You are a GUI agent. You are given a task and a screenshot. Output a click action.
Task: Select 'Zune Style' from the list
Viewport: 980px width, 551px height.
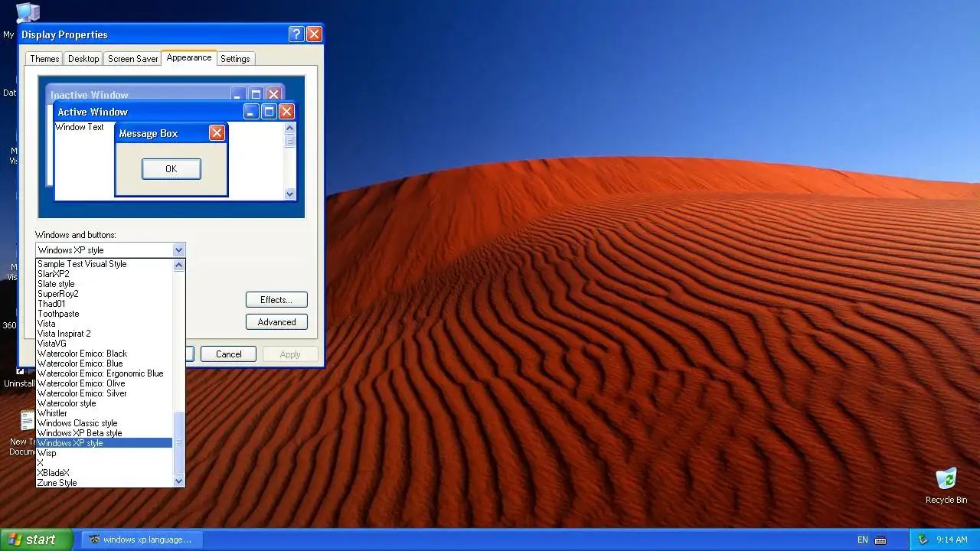point(104,483)
